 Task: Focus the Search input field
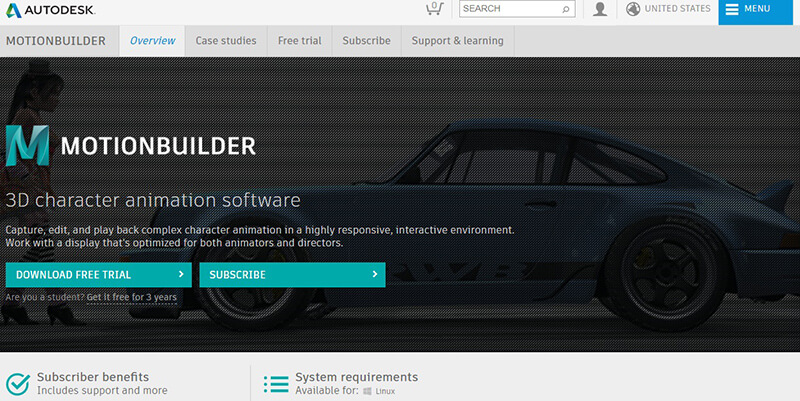517,9
